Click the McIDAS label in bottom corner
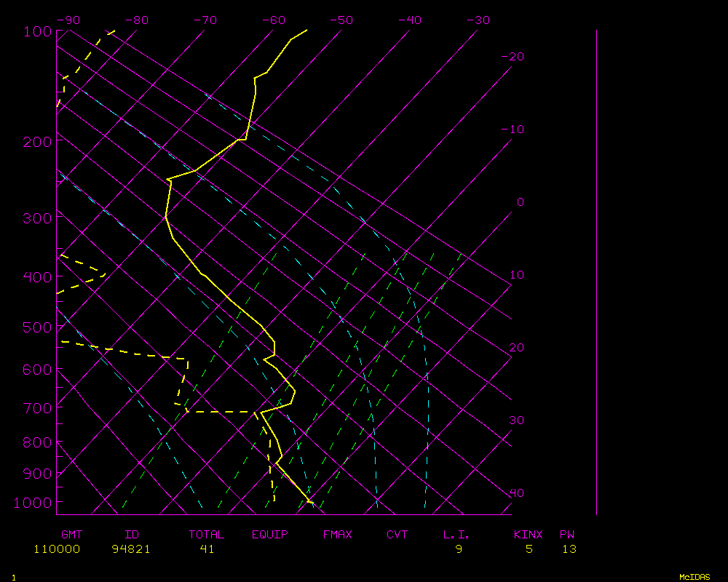 pyautogui.click(x=694, y=577)
